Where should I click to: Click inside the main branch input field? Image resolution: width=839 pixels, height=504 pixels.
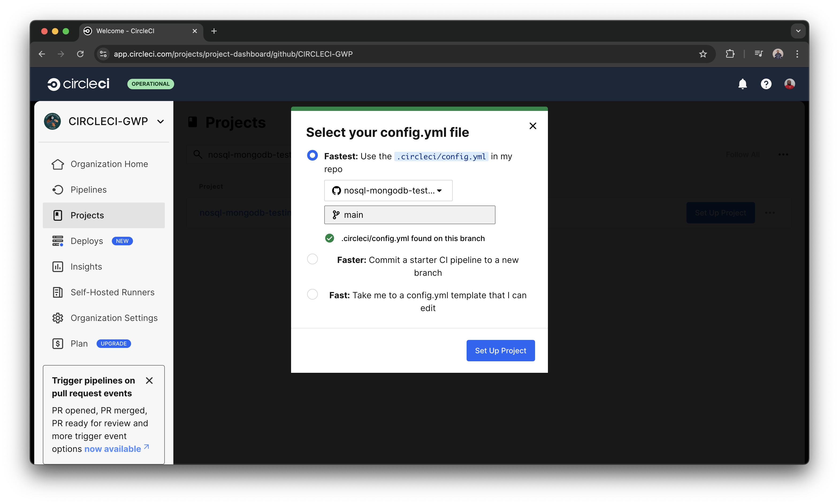click(x=410, y=215)
